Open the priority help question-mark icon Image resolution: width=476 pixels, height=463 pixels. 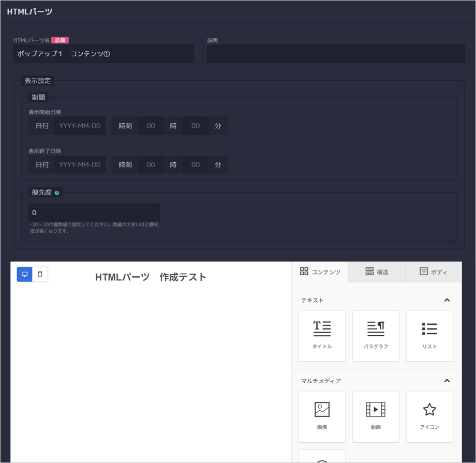57,193
